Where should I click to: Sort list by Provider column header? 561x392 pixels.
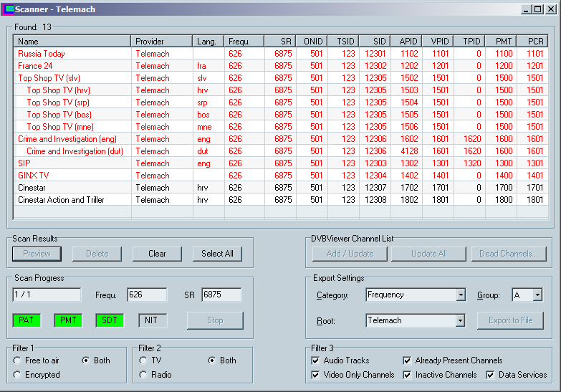(x=162, y=41)
